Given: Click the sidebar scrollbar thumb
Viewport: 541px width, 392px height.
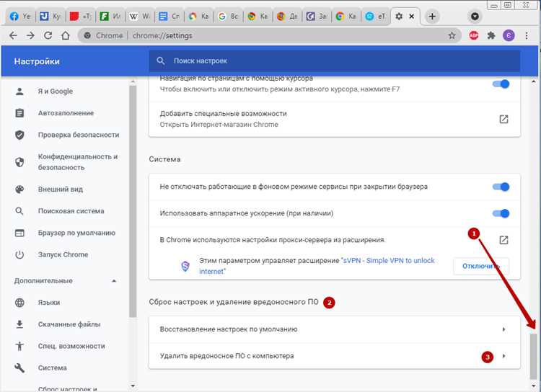Looking at the screenshot, I should (133, 201).
